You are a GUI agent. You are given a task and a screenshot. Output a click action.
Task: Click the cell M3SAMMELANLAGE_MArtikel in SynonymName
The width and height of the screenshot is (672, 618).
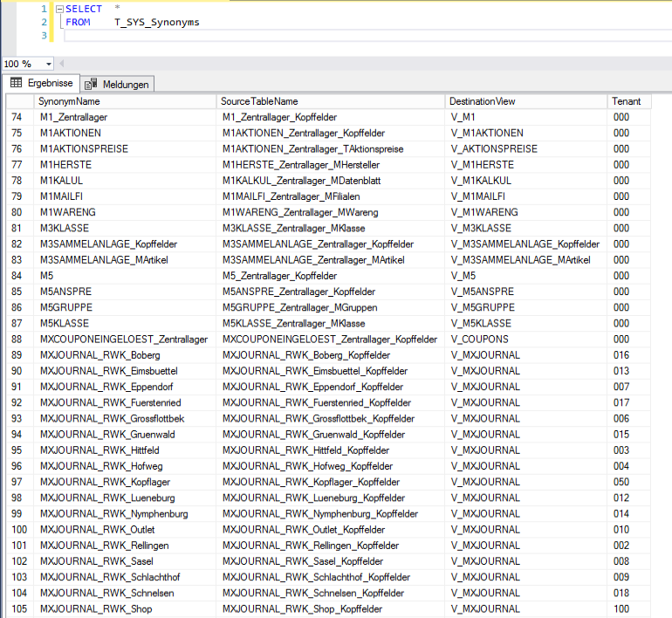click(x=125, y=260)
